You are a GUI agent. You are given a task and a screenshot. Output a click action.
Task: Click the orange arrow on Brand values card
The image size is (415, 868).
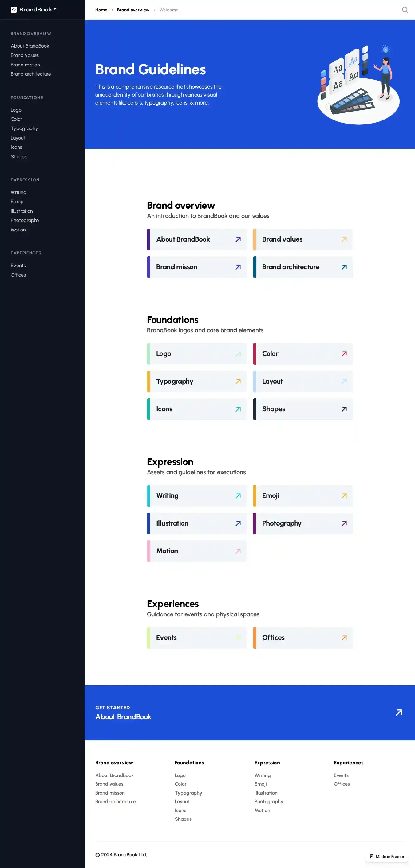[x=344, y=239]
